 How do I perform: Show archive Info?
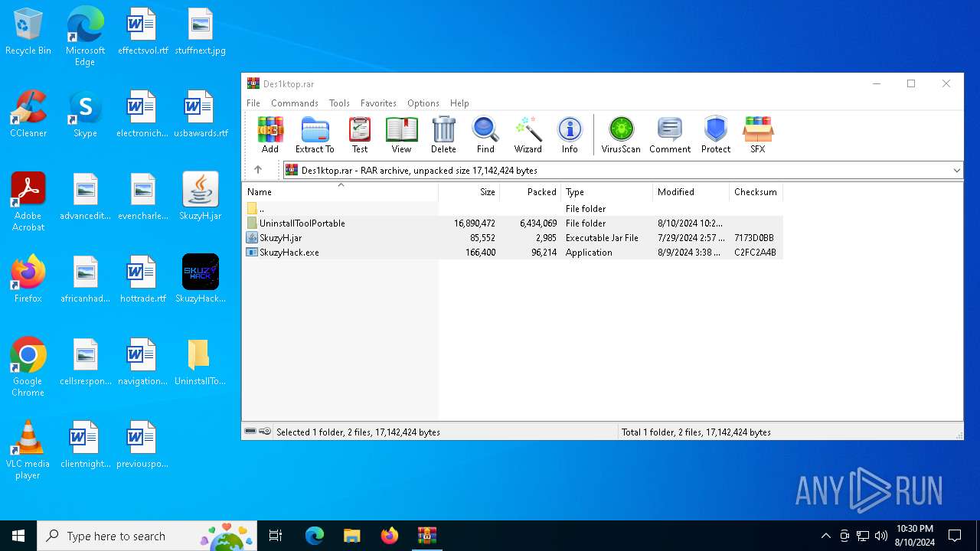[x=570, y=135]
